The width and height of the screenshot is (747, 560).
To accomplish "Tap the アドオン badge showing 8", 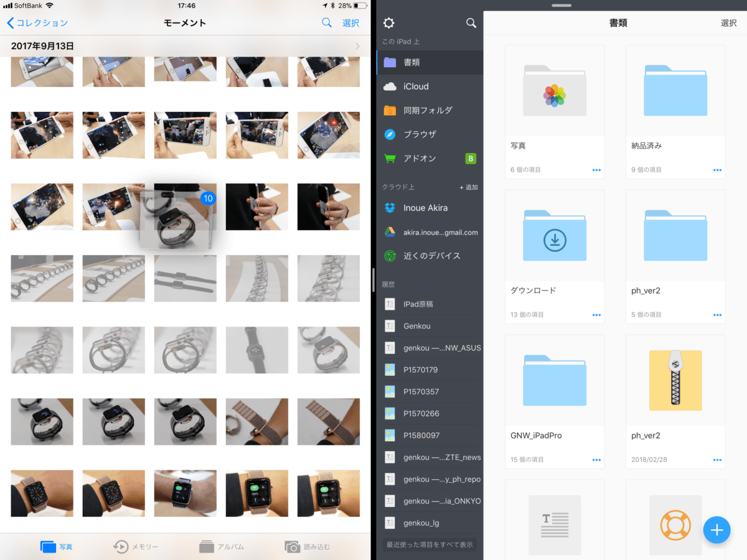I will coord(471,159).
